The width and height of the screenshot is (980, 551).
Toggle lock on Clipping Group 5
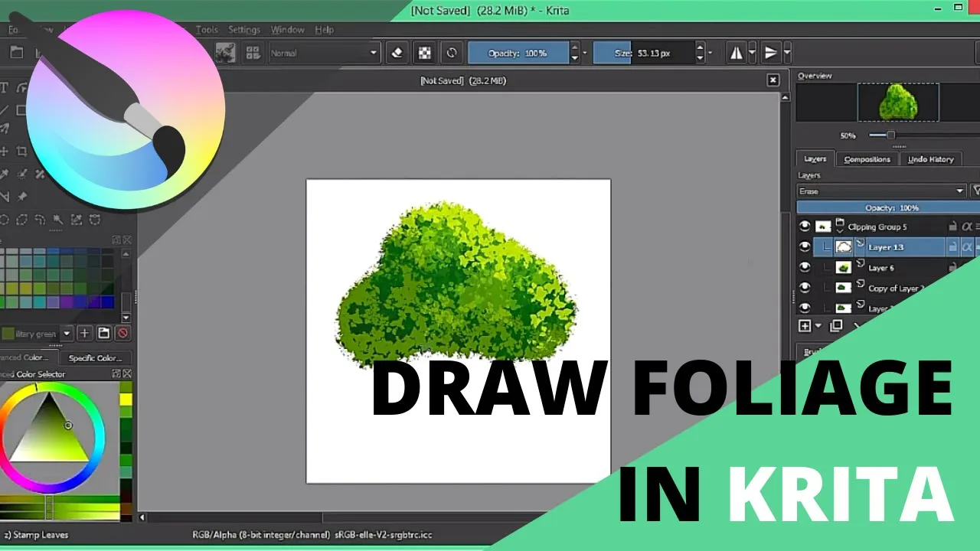pyautogui.click(x=952, y=227)
